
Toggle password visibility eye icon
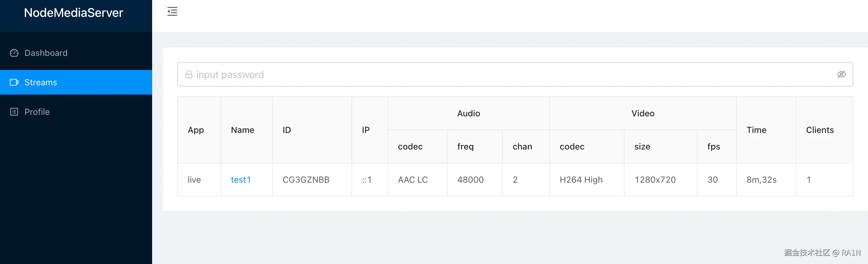(x=841, y=75)
